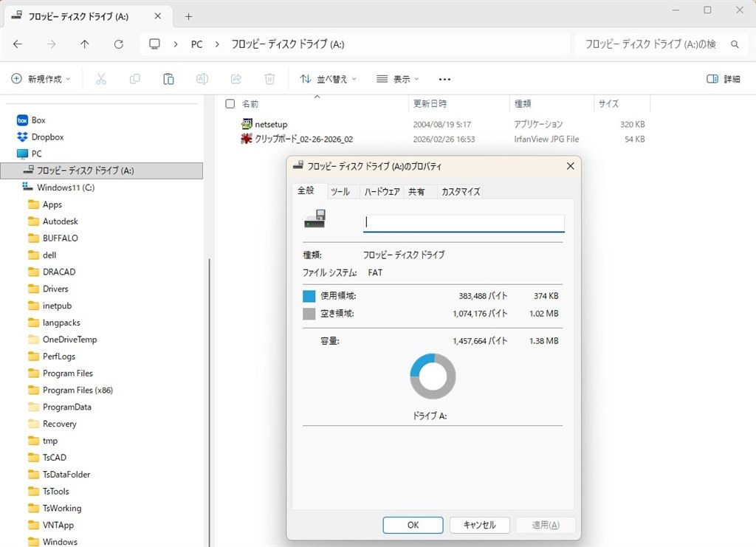Click the Refresh icon beside address bar
This screenshot has height=547, width=756.
point(119,44)
